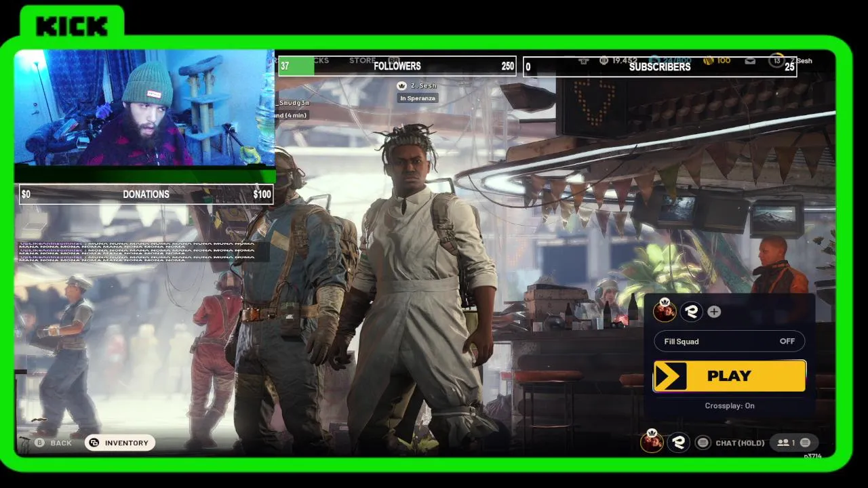This screenshot has width=868, height=488.
Task: Click the SUBSCRIBERS goal bar overlay
Action: tap(660, 67)
